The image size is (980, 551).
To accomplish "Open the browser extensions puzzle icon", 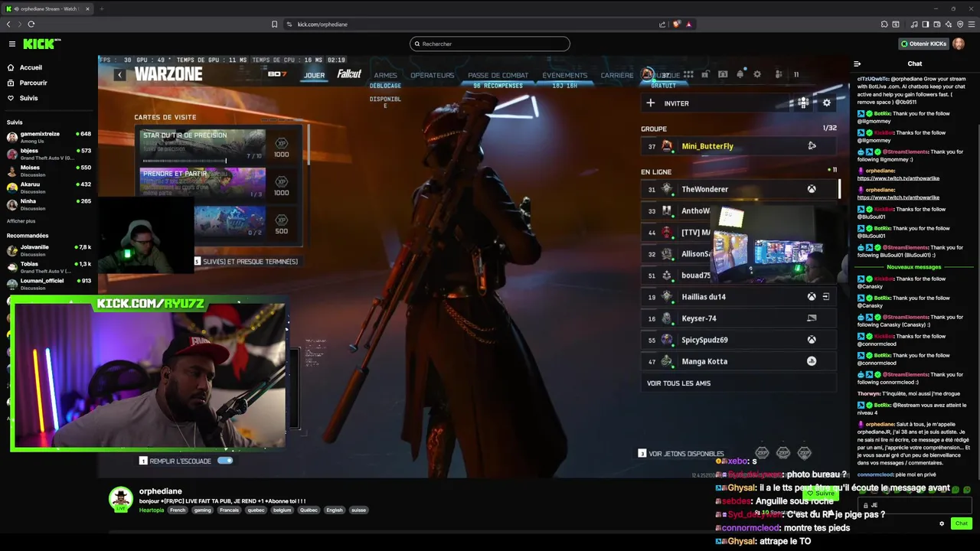I will [884, 24].
